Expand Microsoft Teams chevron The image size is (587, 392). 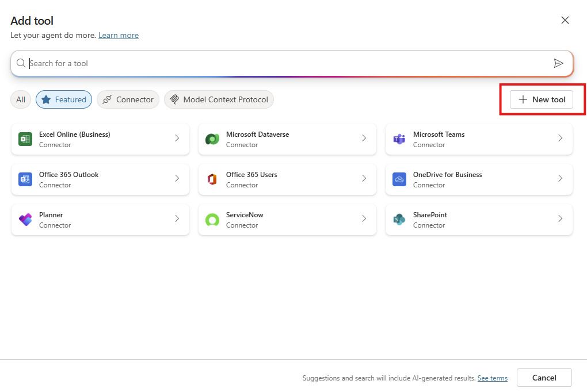click(560, 138)
